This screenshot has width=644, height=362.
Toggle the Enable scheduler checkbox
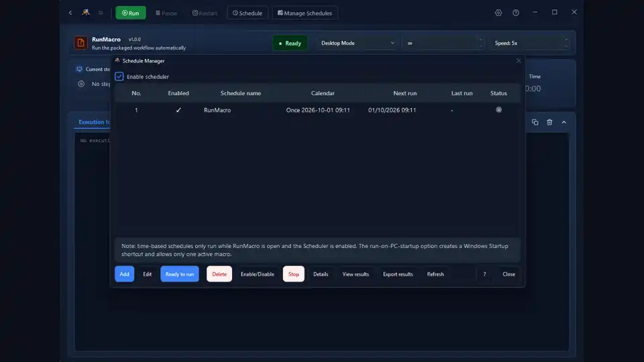point(119,76)
